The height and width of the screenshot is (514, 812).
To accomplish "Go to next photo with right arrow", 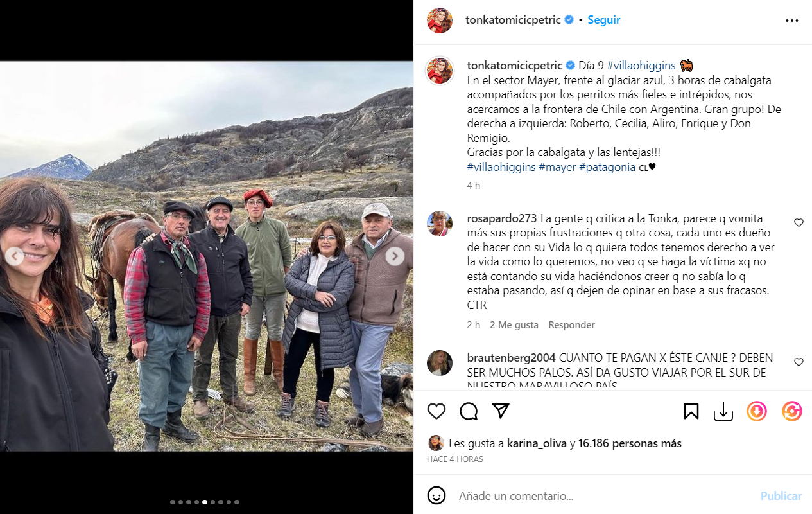I will [395, 256].
